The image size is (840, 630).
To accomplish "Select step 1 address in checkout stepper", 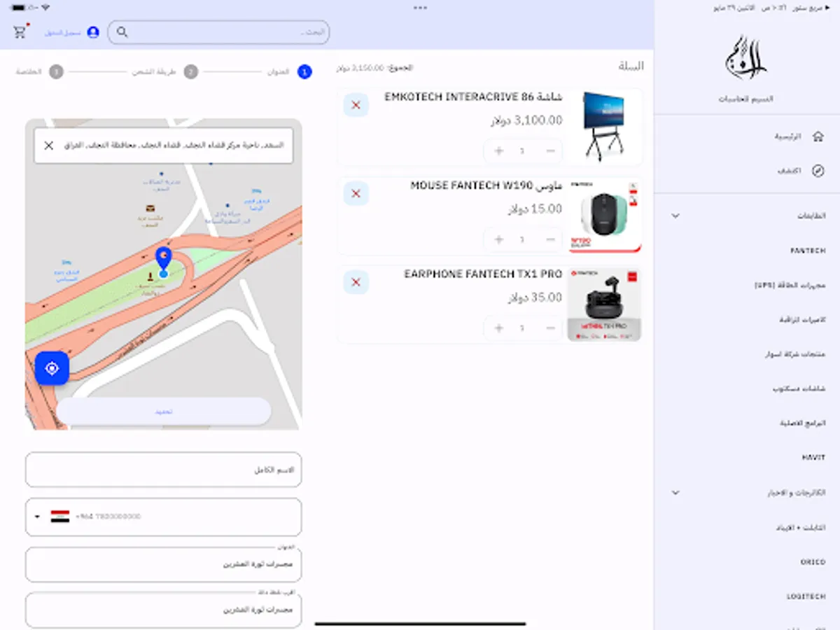I will click(304, 71).
